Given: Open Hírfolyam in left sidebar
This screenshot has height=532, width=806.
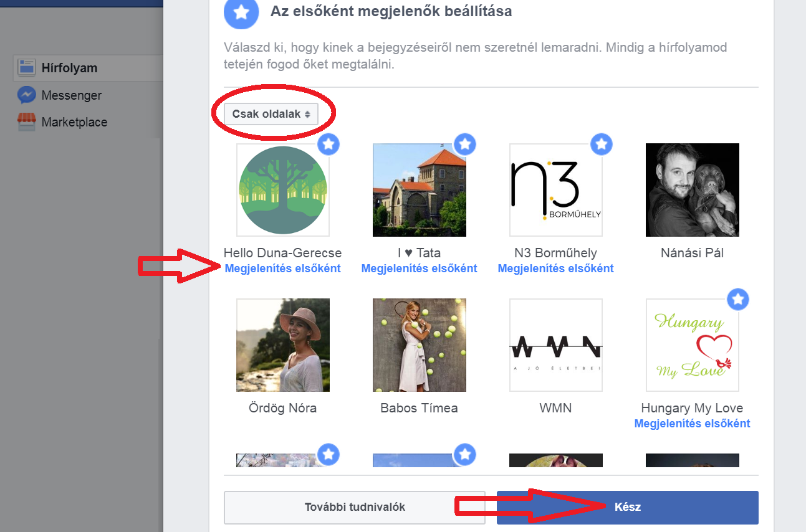Looking at the screenshot, I should [87, 68].
